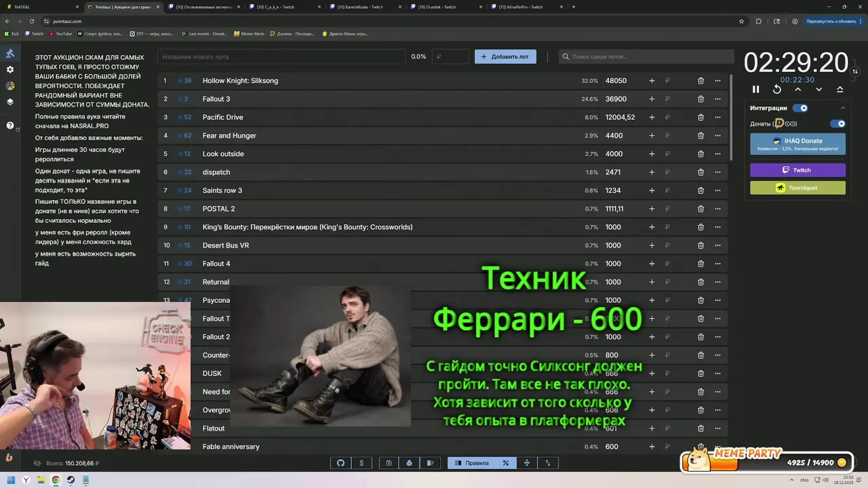Viewport: 868px width, 488px height.
Task: Open more options for Fable anniversary lot
Action: click(x=717, y=447)
